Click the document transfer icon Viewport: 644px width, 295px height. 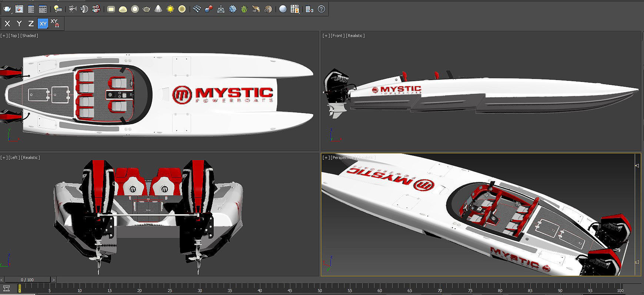pyautogui.click(x=310, y=9)
